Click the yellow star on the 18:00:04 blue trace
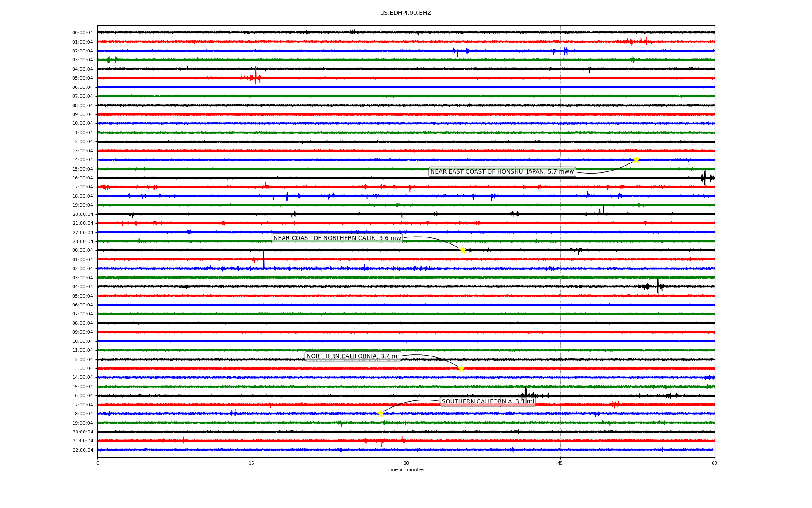812x508 pixels. point(380,414)
